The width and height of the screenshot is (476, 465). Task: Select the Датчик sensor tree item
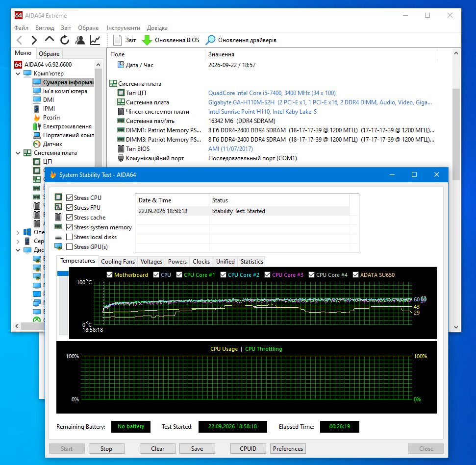click(52, 144)
